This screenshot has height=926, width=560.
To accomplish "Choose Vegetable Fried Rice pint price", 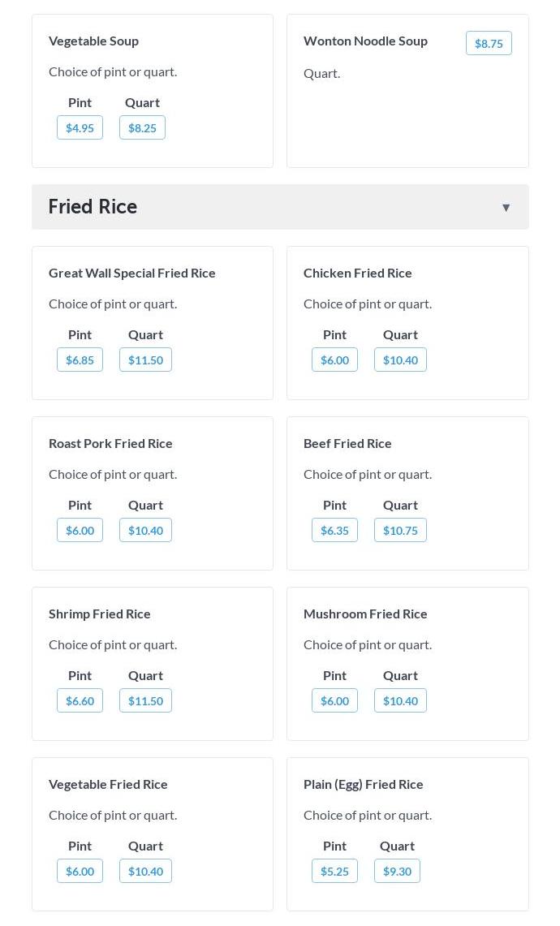I will coord(80,872).
